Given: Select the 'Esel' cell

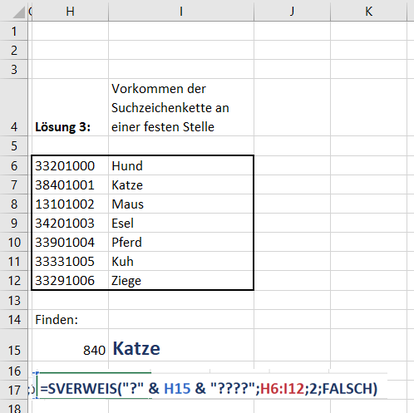Looking at the screenshot, I should coord(181,223).
